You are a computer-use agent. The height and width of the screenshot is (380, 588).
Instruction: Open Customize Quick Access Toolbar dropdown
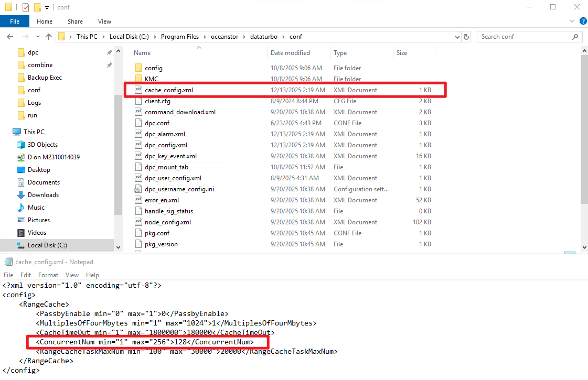pos(47,7)
